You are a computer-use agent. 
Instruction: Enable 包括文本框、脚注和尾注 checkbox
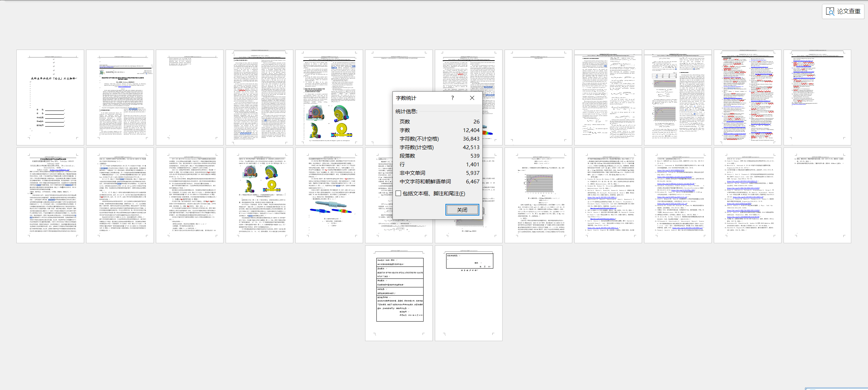pyautogui.click(x=398, y=194)
